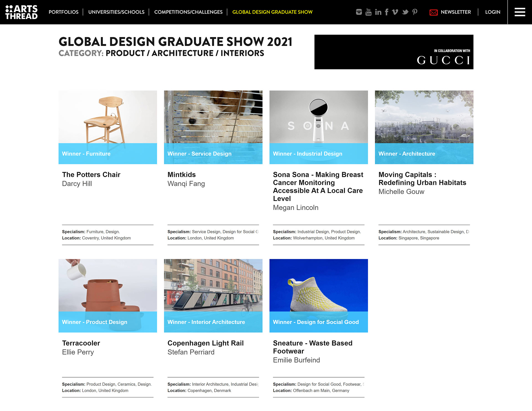Open the Pinterest social icon
532x411 pixels.
pos(415,12)
